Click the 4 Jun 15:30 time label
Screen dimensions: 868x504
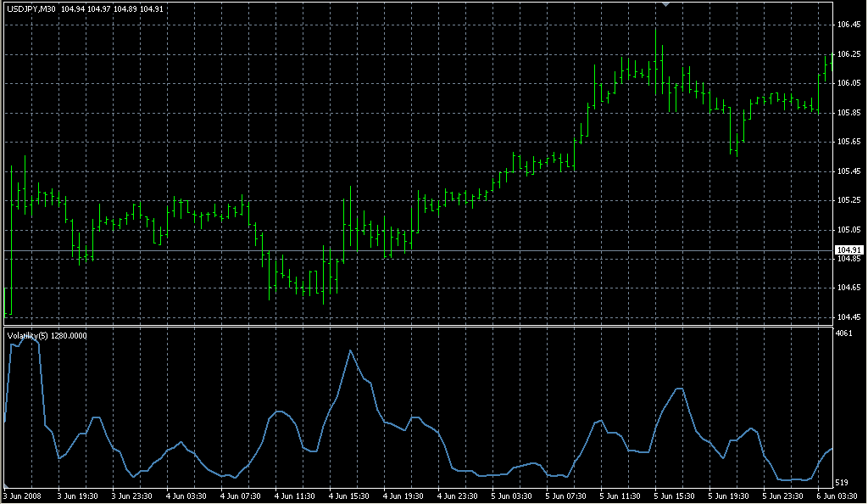(348, 496)
